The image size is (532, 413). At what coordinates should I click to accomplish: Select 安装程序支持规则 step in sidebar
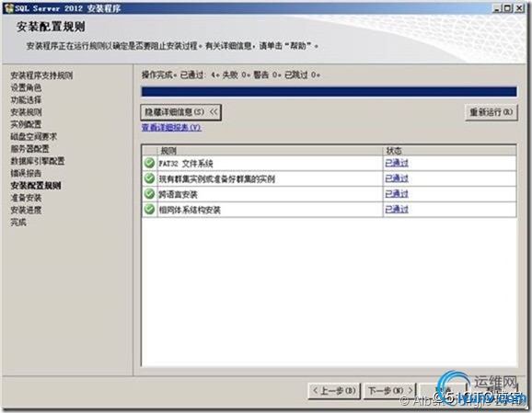click(41, 75)
